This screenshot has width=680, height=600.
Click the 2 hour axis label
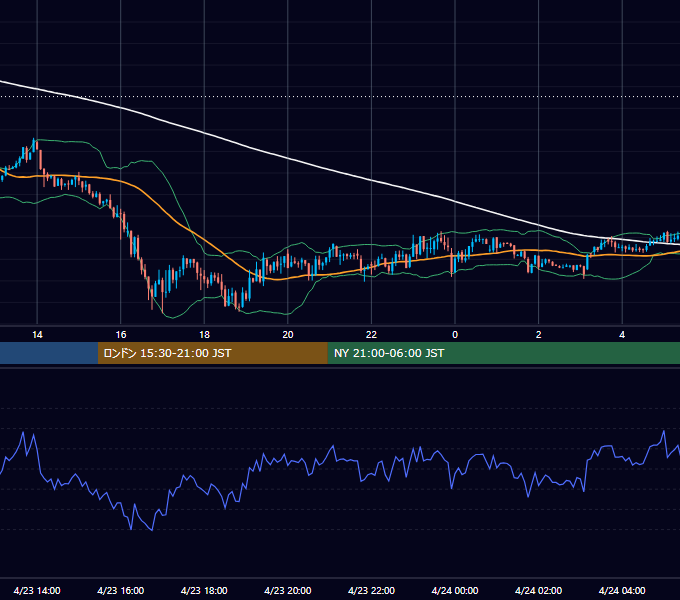tap(538, 335)
